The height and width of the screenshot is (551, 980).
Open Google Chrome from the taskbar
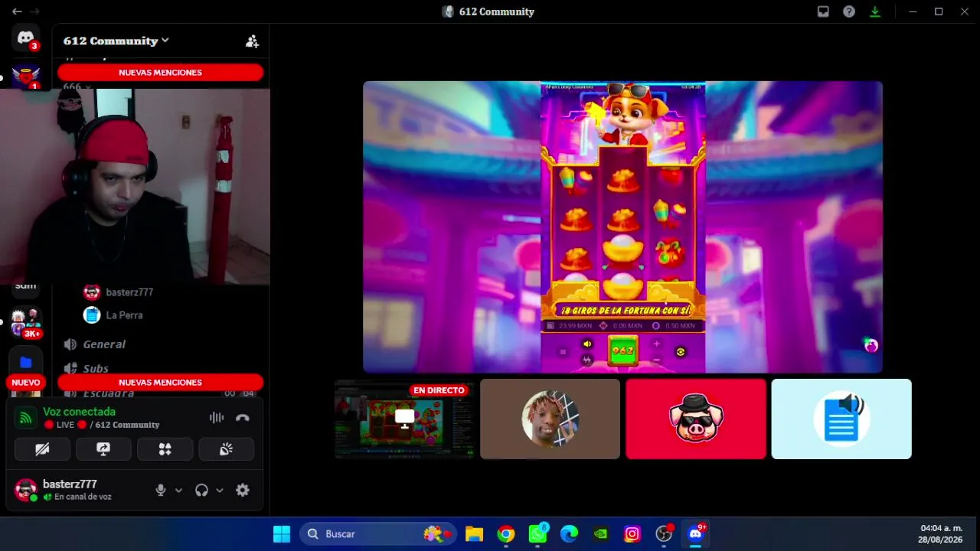[x=506, y=534]
